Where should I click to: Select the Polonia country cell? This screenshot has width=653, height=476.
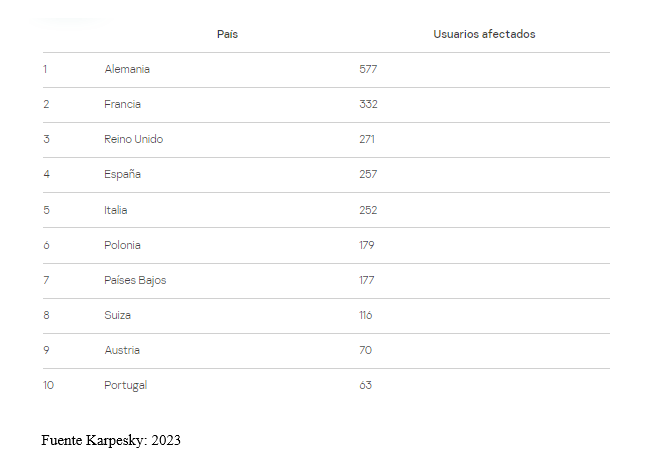tap(122, 245)
